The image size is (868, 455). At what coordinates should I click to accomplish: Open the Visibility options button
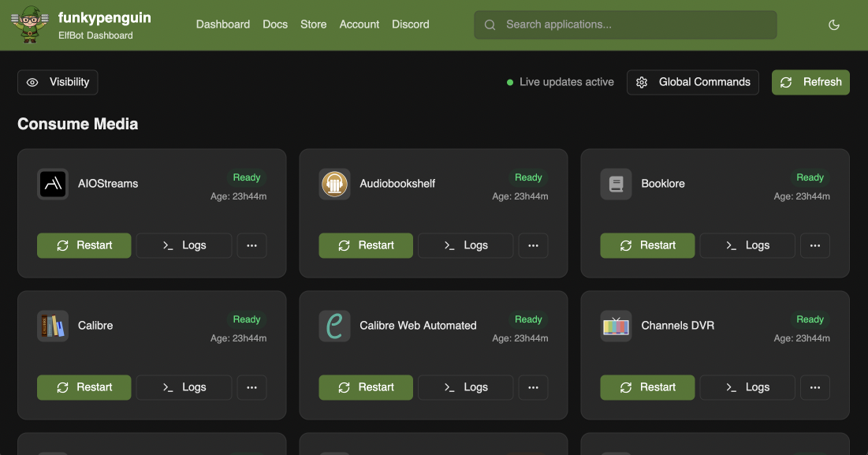tap(58, 83)
